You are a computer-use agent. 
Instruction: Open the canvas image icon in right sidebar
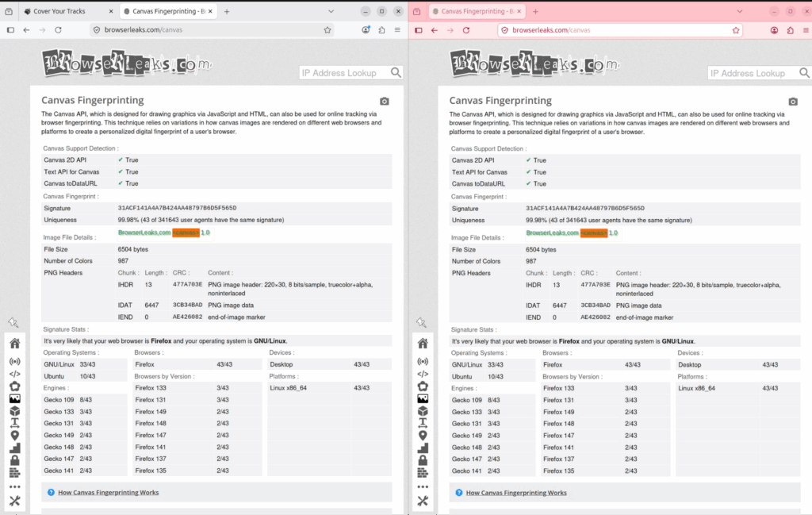[423, 398]
